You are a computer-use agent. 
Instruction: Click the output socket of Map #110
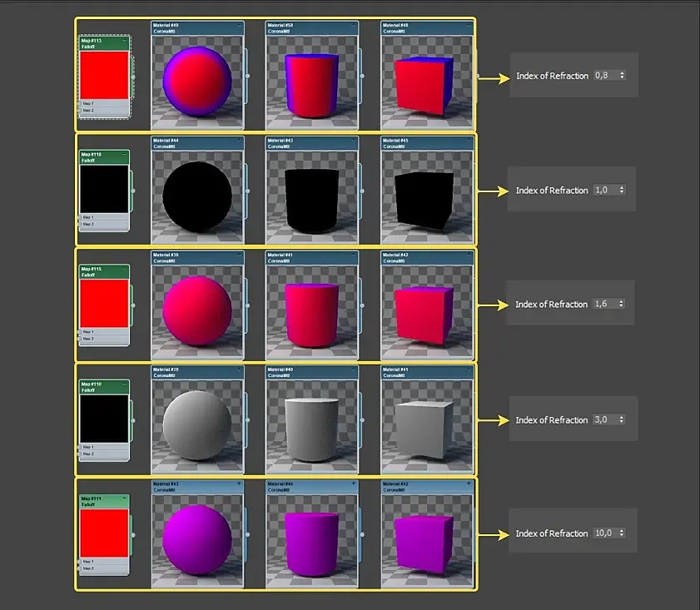133,420
